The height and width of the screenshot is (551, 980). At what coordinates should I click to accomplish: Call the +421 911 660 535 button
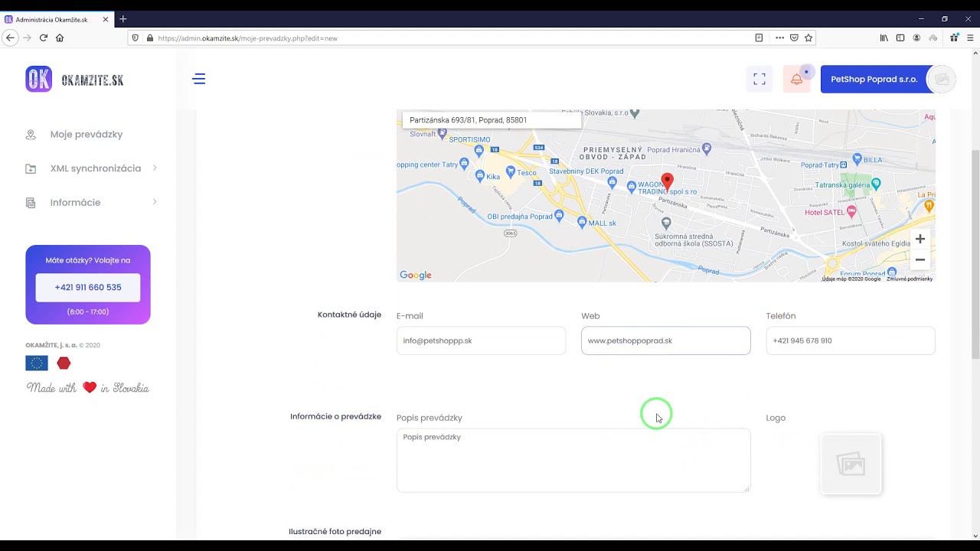(88, 287)
